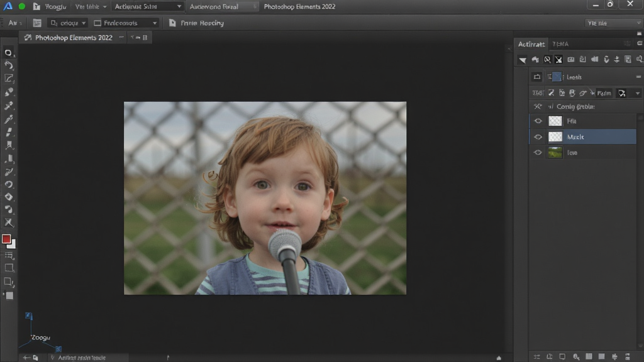Click the 'Conig grobic' label in layers panel
644x362 pixels.
click(x=575, y=107)
